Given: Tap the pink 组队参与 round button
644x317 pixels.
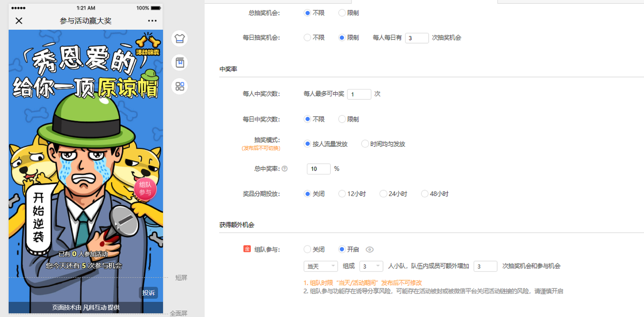Looking at the screenshot, I should tap(145, 189).
